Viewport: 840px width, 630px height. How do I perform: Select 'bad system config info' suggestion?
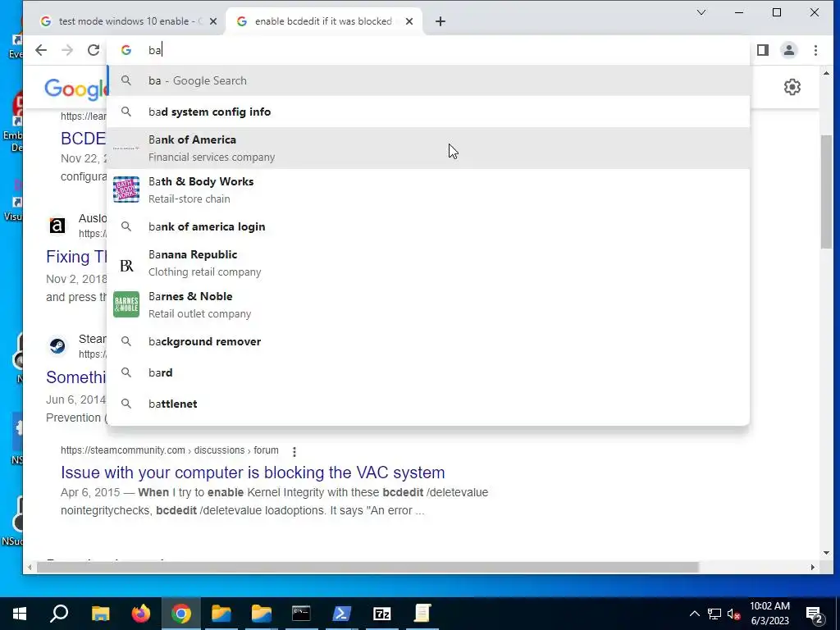click(428, 112)
